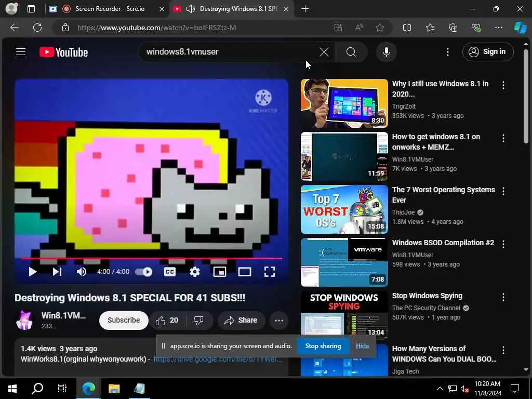Dislike the video with thumbs down

click(x=198, y=320)
